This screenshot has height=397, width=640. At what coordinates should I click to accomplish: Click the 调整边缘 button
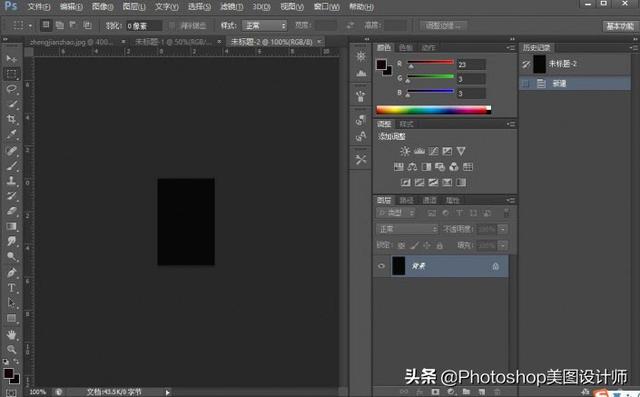443,26
